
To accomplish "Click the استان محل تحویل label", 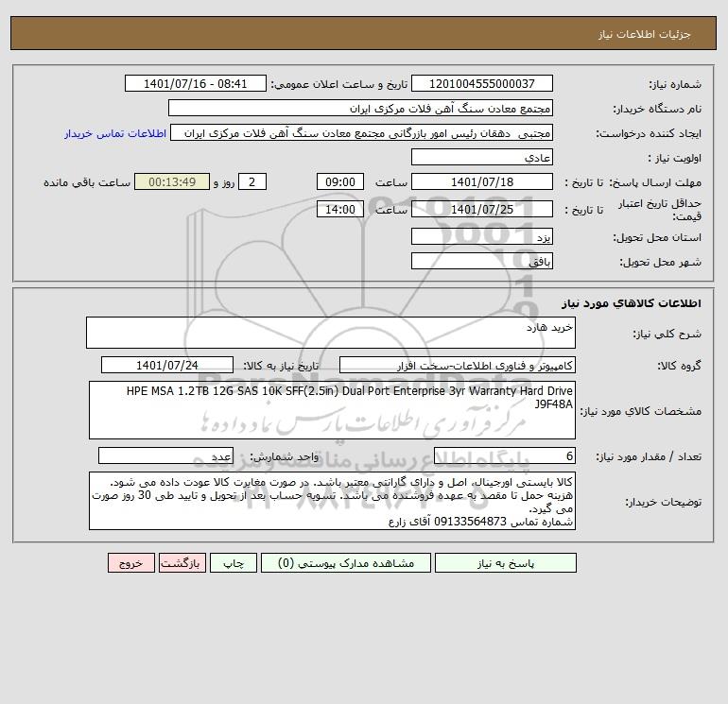I will click(657, 237).
